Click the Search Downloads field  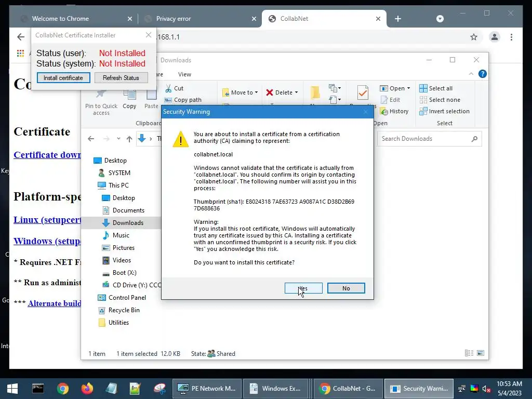[x=429, y=139]
